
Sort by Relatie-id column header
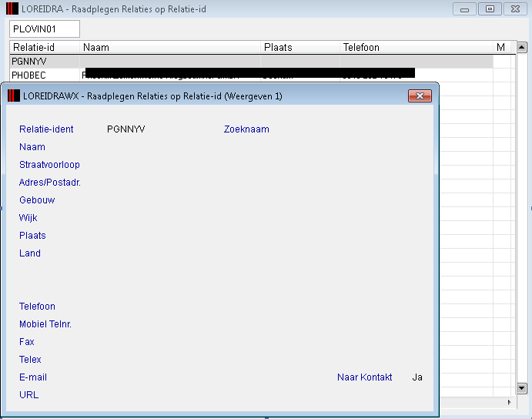coord(45,48)
